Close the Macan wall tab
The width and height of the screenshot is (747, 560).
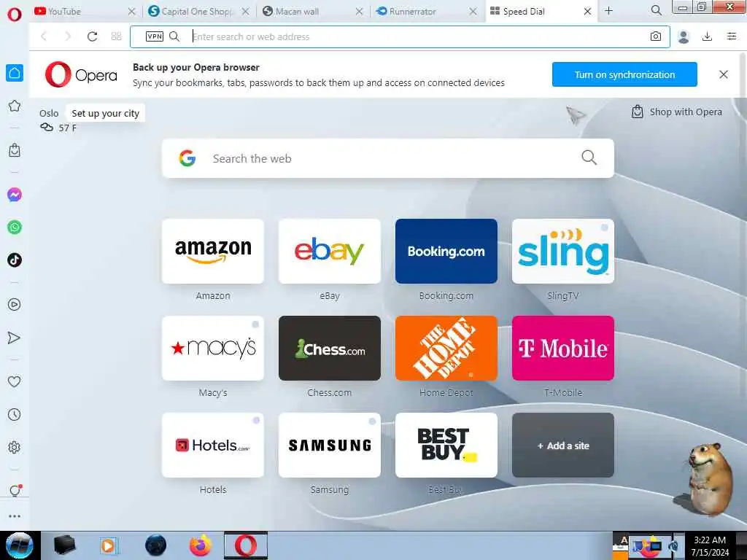click(359, 12)
